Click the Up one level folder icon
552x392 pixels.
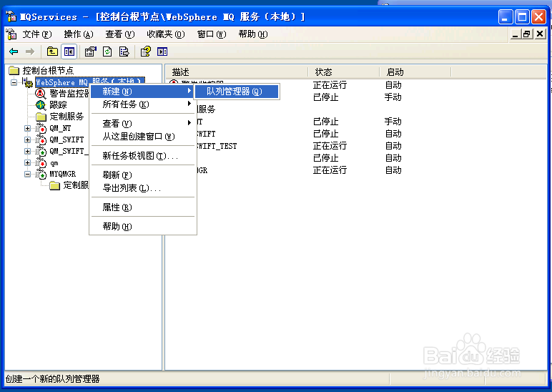(x=52, y=52)
